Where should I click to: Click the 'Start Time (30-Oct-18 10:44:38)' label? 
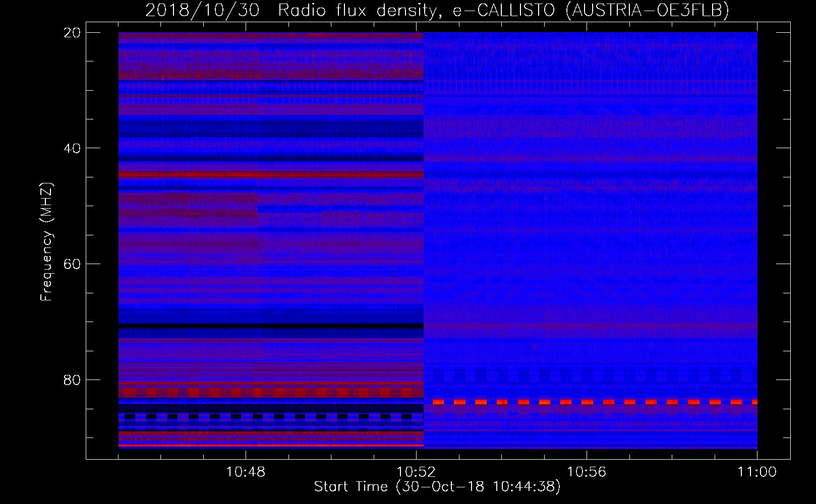(437, 487)
